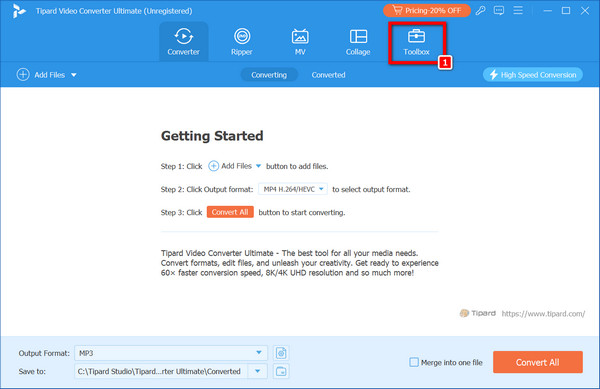Switch to the Ripper module
This screenshot has width=600, height=389.
pos(242,42)
